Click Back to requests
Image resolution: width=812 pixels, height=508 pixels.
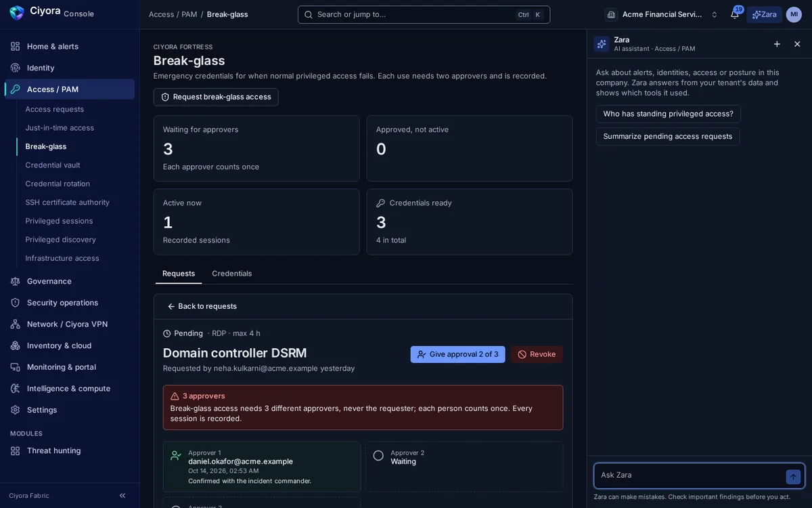coord(202,306)
